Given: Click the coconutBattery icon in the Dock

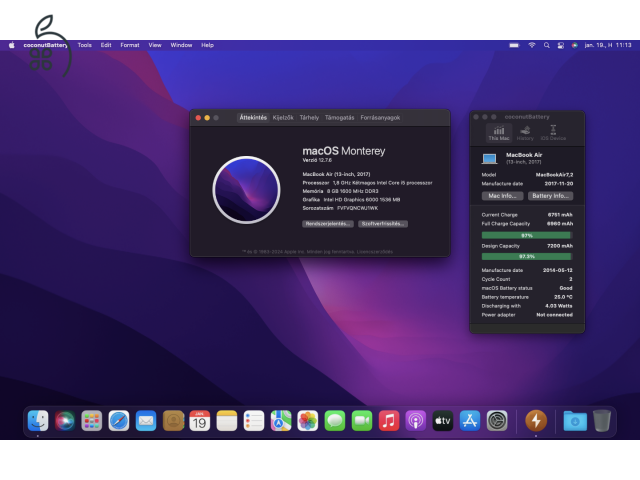Looking at the screenshot, I should coord(535,421).
